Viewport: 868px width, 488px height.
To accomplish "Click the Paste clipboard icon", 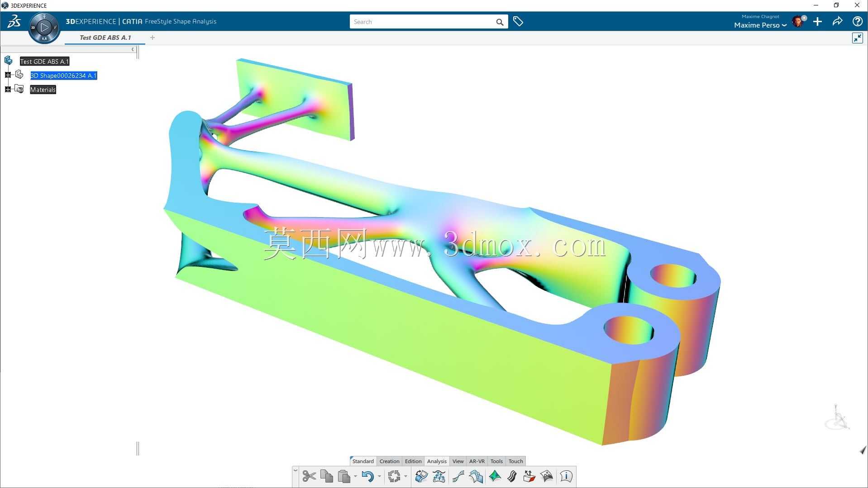I will tap(344, 476).
